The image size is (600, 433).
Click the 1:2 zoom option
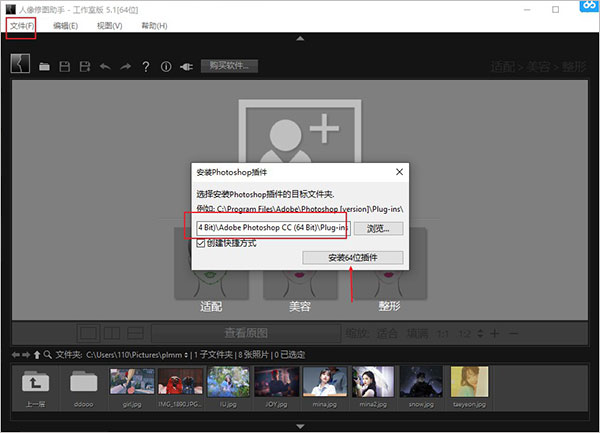(x=464, y=334)
